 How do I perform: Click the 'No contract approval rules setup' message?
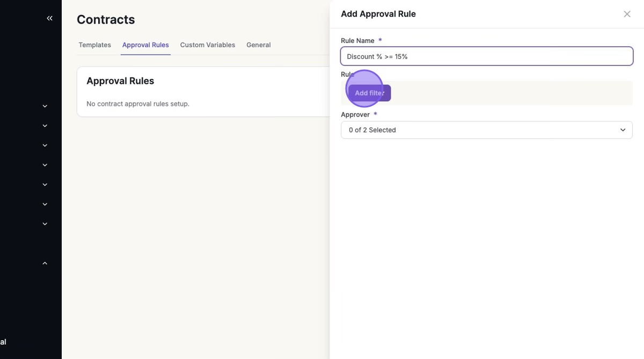click(138, 104)
